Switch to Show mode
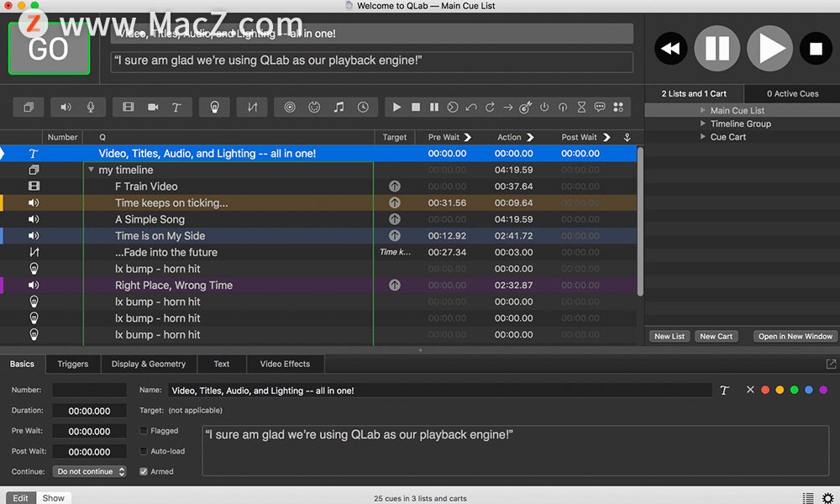 click(x=54, y=498)
